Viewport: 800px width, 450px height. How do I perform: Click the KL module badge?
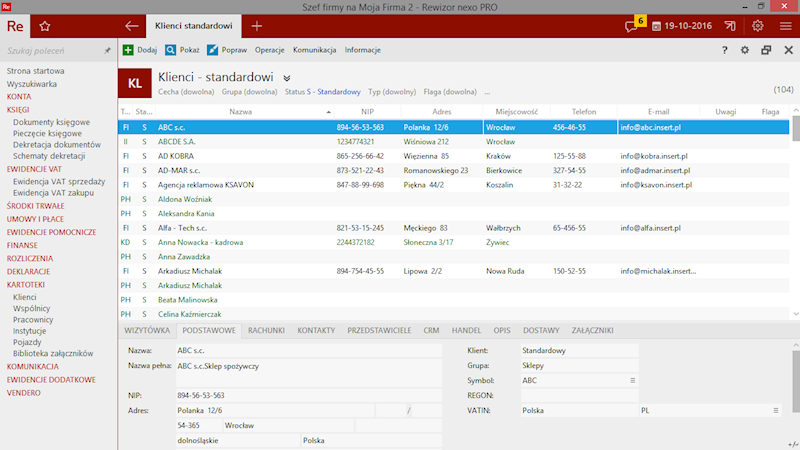(x=135, y=83)
